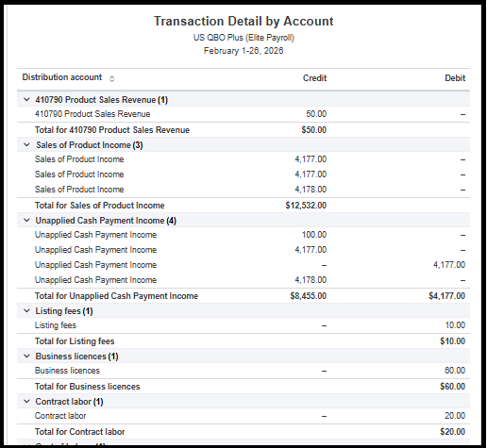Open the 100.00 Unapplied Cash Payment credit

(314, 235)
